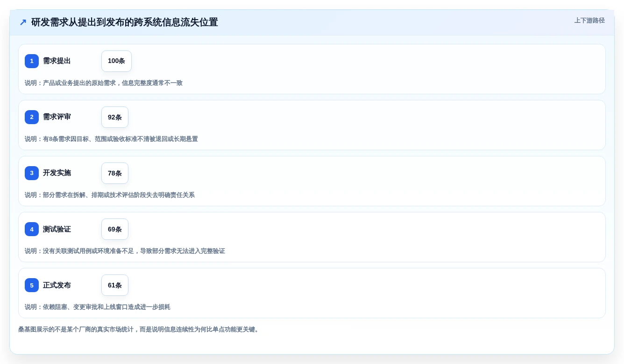Click the arrow icon beside the title

pos(23,22)
